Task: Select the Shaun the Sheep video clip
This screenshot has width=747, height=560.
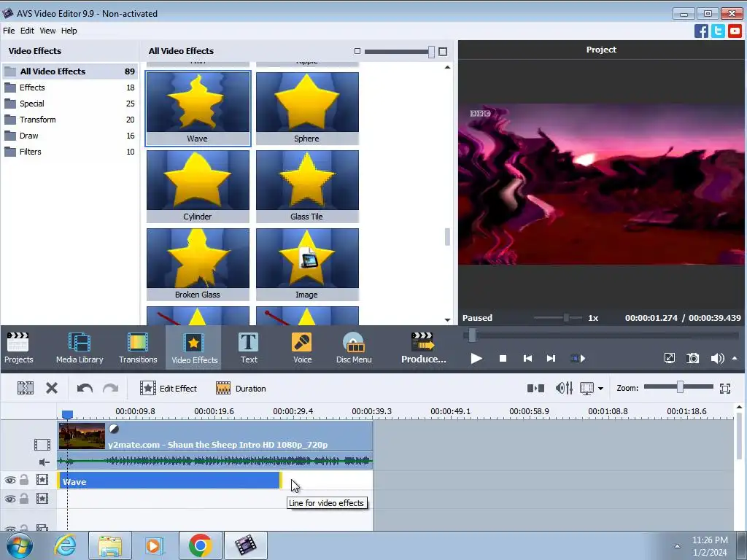Action: pyautogui.click(x=215, y=436)
